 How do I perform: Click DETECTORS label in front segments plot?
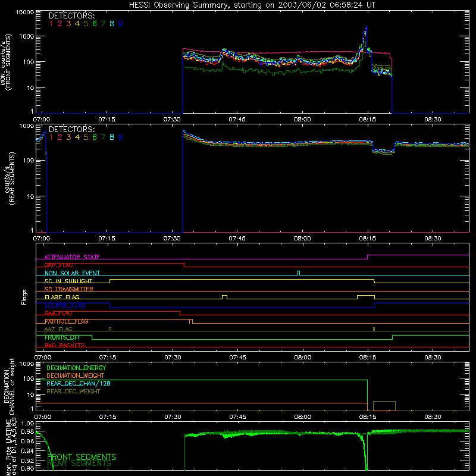point(71,15)
